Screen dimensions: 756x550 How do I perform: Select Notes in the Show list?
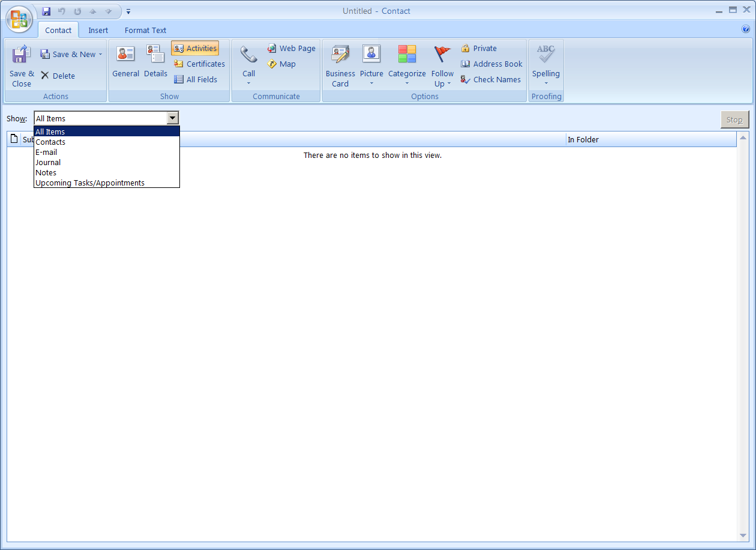click(x=107, y=172)
